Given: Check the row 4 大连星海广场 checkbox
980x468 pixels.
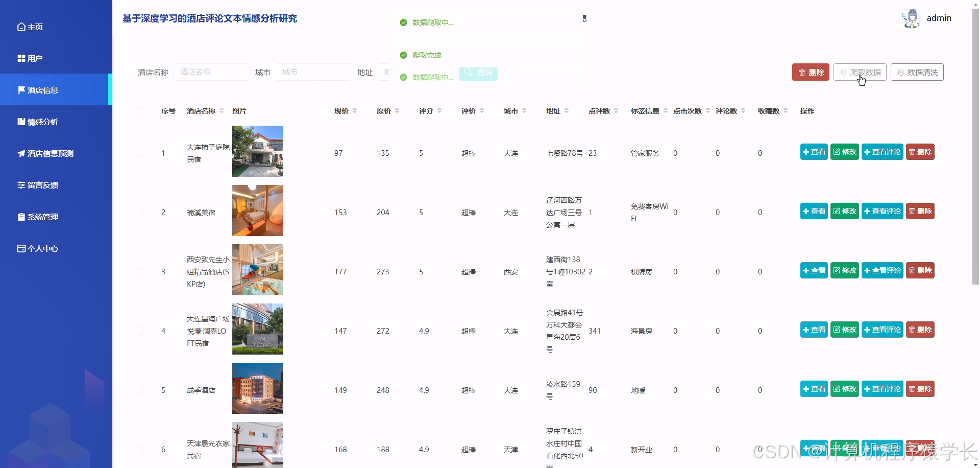Looking at the screenshot, I should (139, 331).
